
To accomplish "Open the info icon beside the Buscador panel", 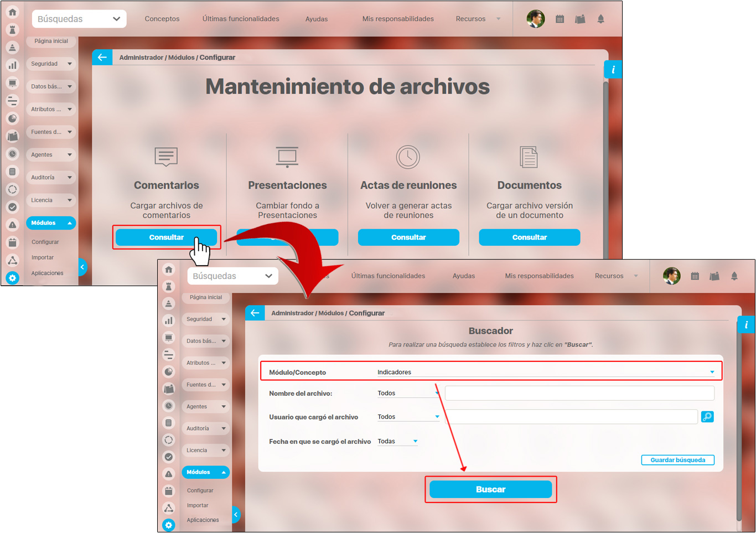I will click(x=746, y=325).
